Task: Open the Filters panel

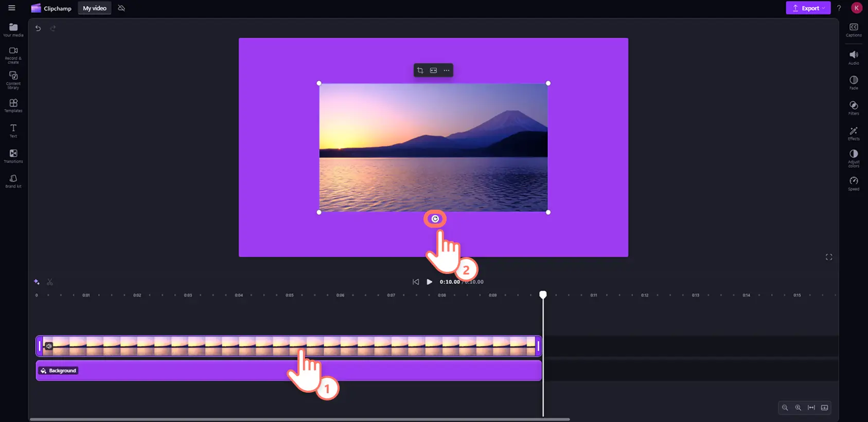Action: [x=854, y=108]
